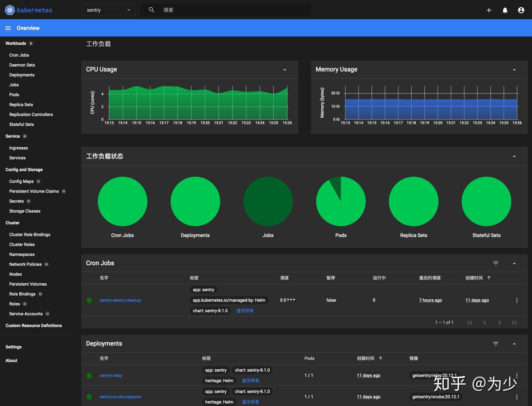Viewport: 532px width, 406px height.
Task: Collapse the Memory Usage card
Action: point(514,70)
